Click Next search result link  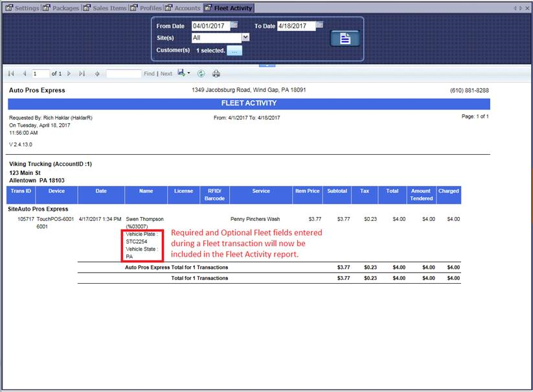pyautogui.click(x=166, y=73)
